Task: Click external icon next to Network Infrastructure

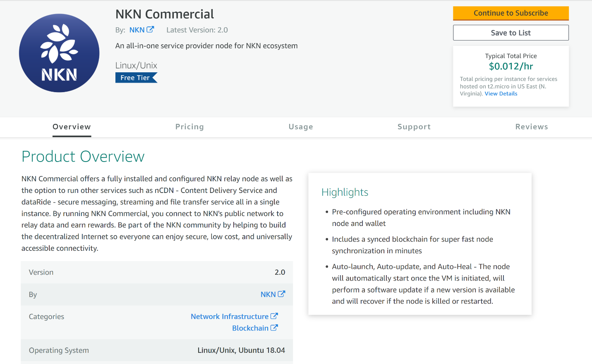Action: [x=274, y=316]
